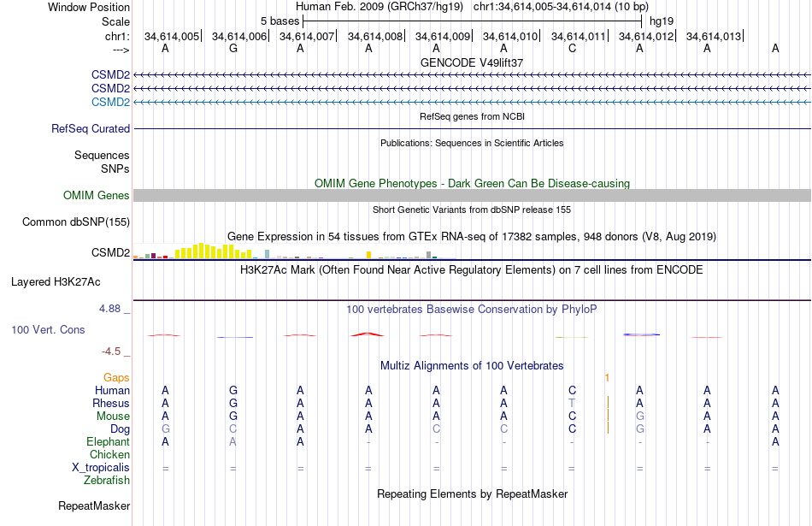Click the gray OMIM Genes item bar
The image size is (812, 526).
[x=472, y=195]
